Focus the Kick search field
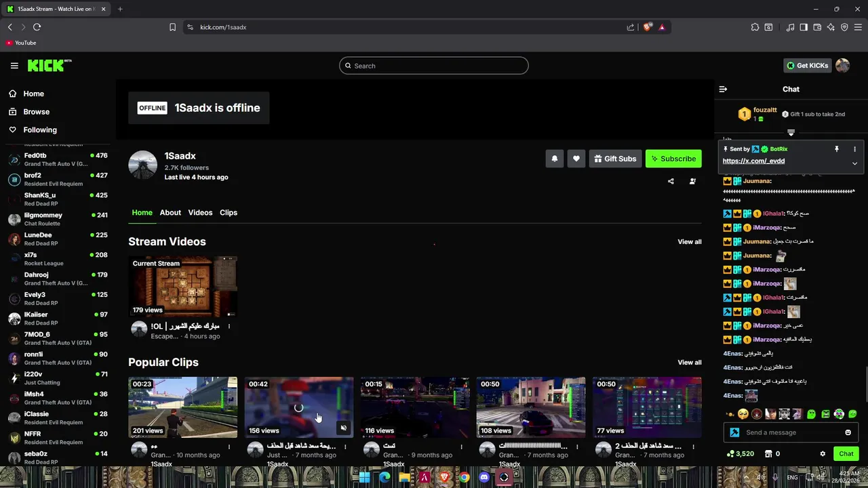 [x=434, y=66]
